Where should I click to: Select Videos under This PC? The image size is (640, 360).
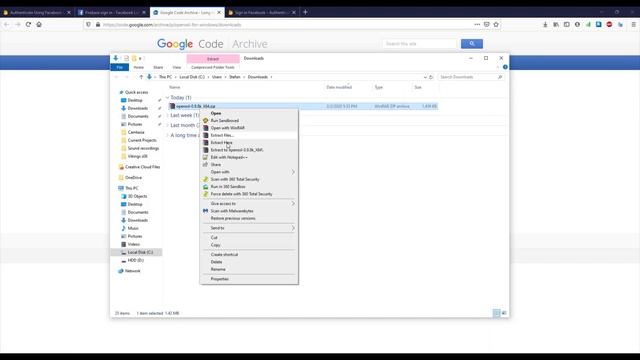[x=133, y=244]
